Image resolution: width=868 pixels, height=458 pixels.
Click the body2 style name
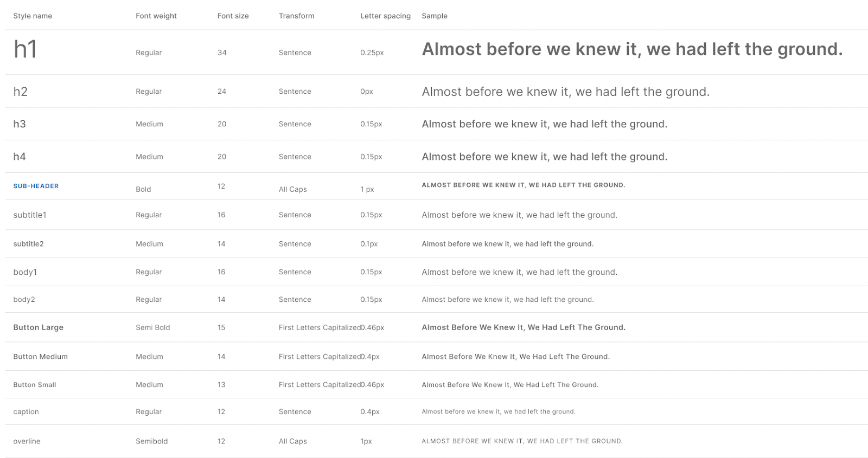click(x=24, y=300)
